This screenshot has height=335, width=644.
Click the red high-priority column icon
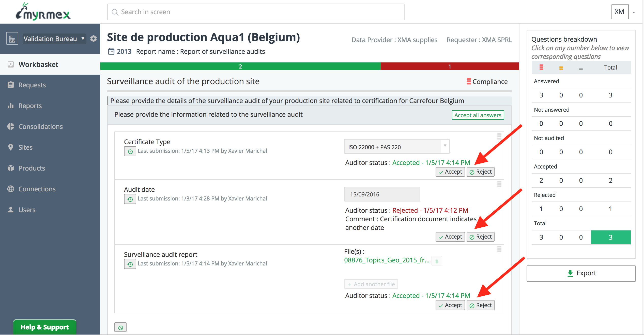coord(541,68)
